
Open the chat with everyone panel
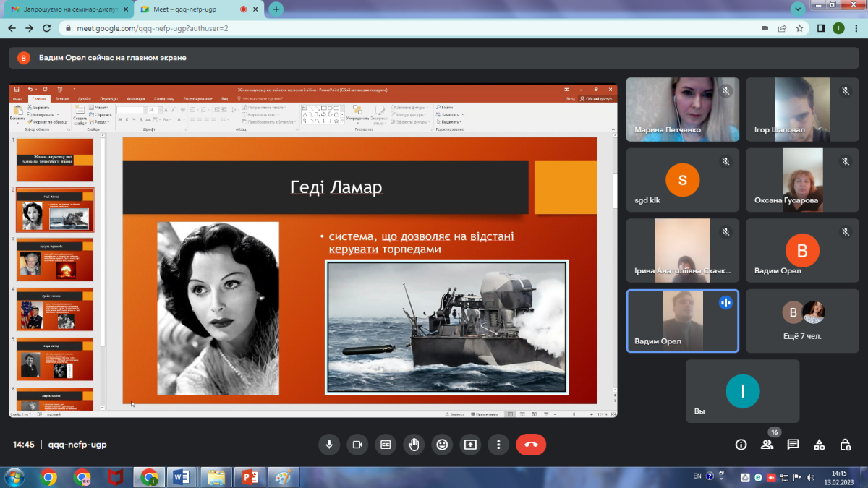(x=793, y=445)
